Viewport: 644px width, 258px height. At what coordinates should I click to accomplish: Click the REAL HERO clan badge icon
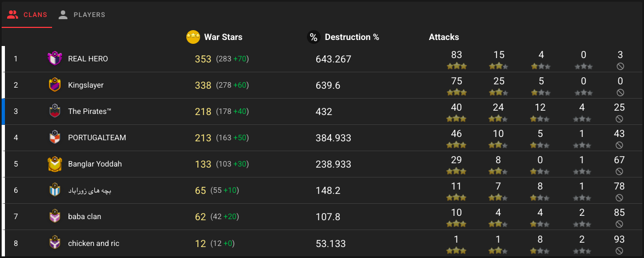(x=54, y=59)
